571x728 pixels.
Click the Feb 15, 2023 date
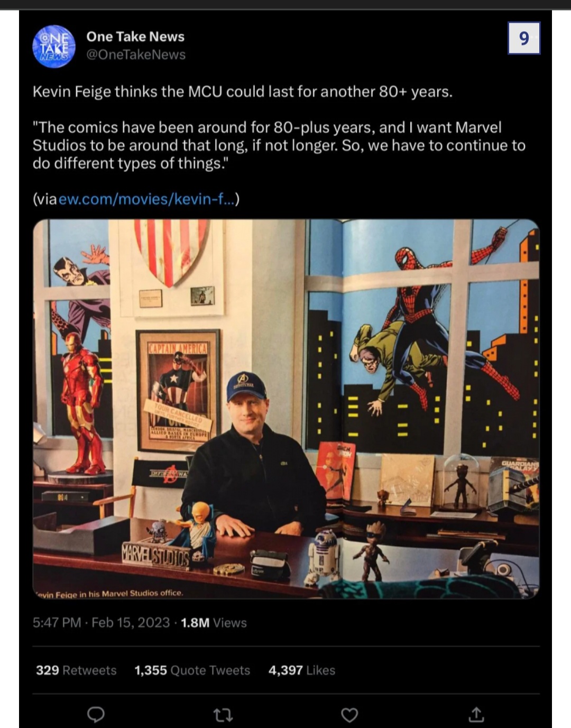131,622
